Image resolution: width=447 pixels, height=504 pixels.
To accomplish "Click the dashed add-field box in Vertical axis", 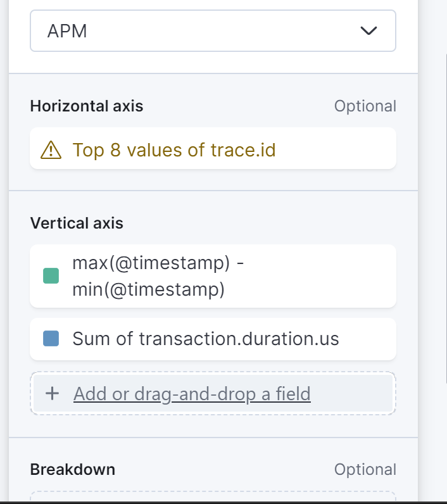I will 355,394.
